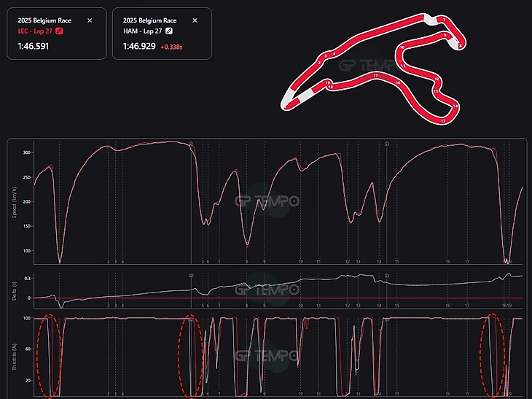Click the white edit icon beside HAM Lap 27
This screenshot has width=532, height=399.
(169, 31)
